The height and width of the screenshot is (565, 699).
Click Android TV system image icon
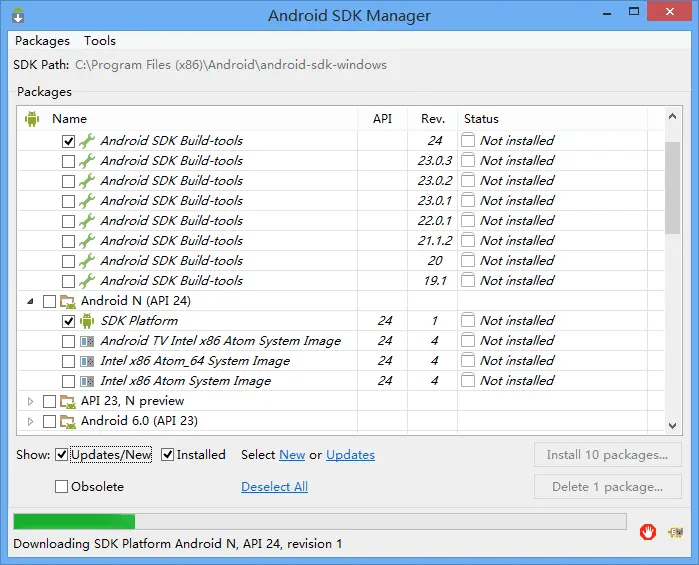click(x=87, y=342)
